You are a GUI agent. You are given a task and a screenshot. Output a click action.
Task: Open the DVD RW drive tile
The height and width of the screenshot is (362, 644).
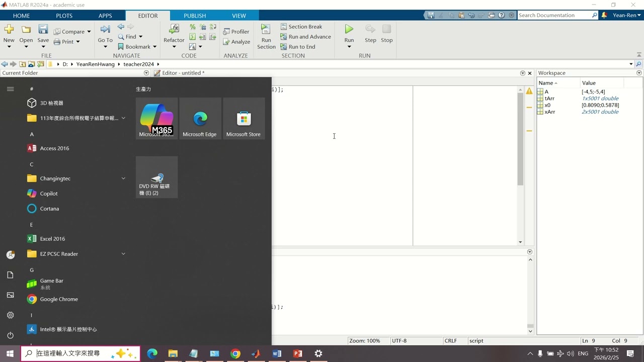coord(156,177)
